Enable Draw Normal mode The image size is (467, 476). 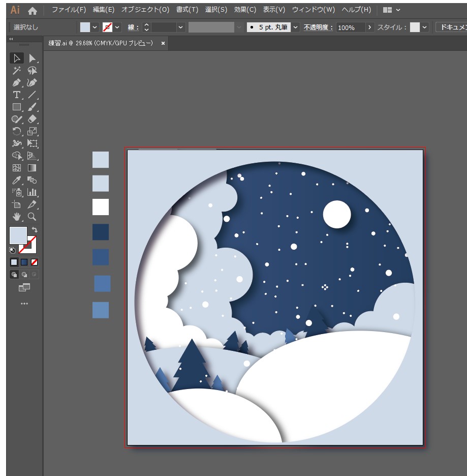click(14, 275)
